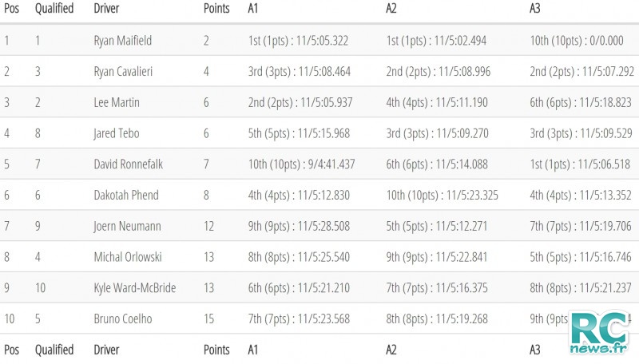The width and height of the screenshot is (639, 364).
Task: Select the bottom footer A2 header
Action: (391, 350)
